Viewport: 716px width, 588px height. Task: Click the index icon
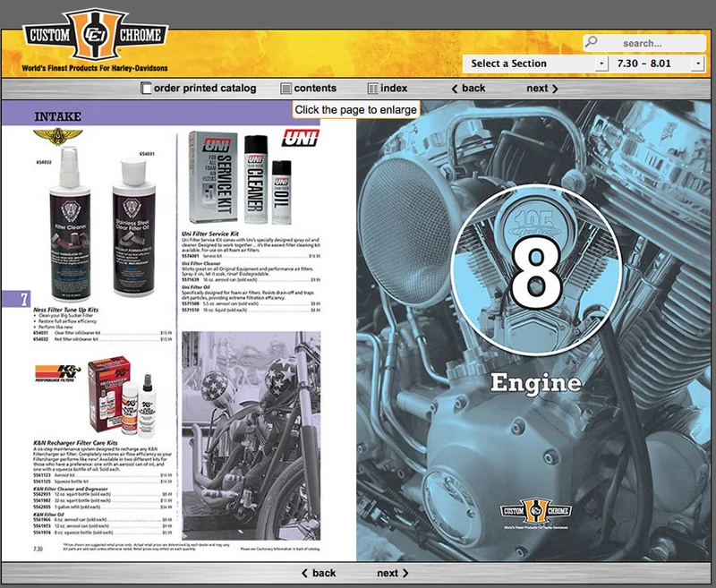tap(372, 88)
